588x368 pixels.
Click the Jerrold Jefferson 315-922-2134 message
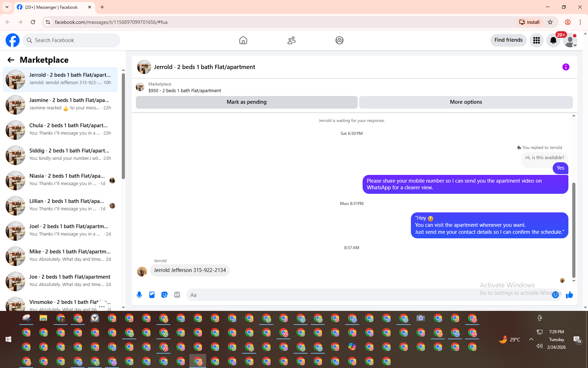click(x=190, y=270)
